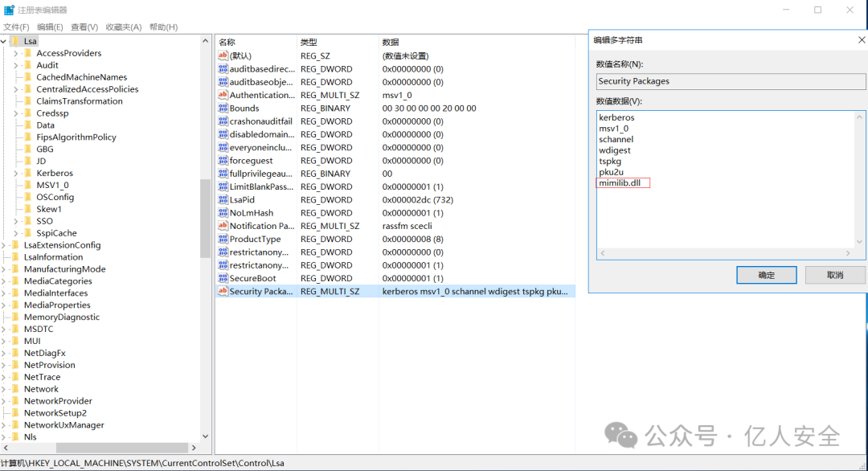Click the crashonauditfail value icon
868x471 pixels.
223,121
